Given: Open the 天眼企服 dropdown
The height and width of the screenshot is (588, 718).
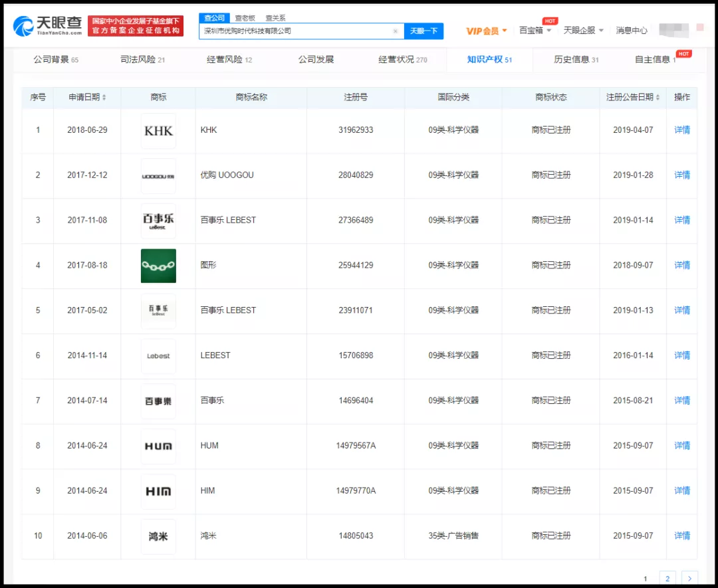Looking at the screenshot, I should point(583,31).
